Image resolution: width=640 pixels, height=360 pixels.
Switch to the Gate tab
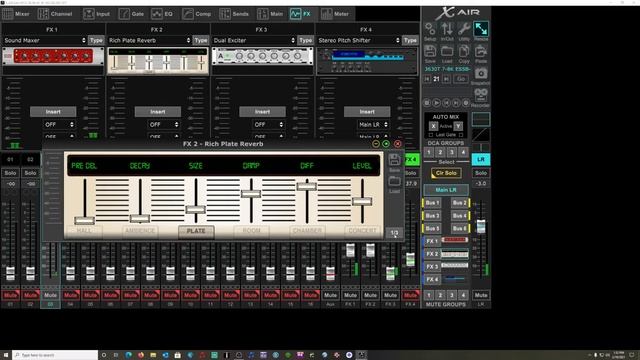131,14
